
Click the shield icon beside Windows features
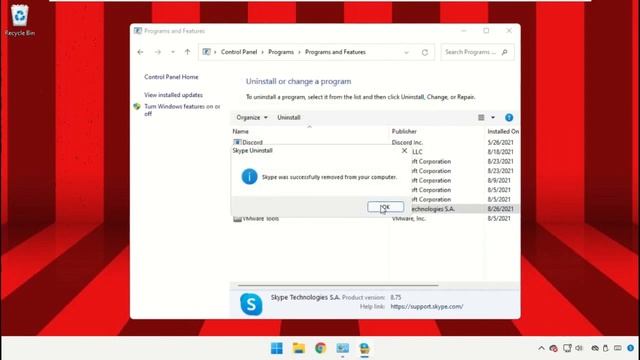[137, 107]
